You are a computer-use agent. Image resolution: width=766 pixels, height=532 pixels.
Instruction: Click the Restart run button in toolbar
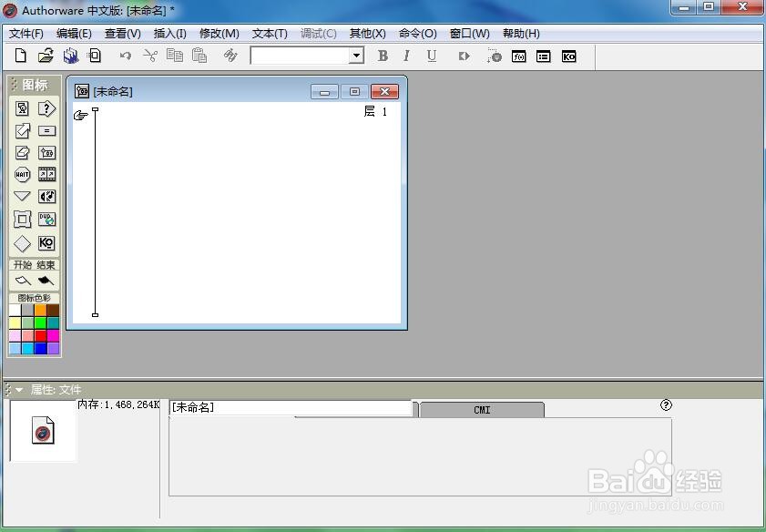465,56
